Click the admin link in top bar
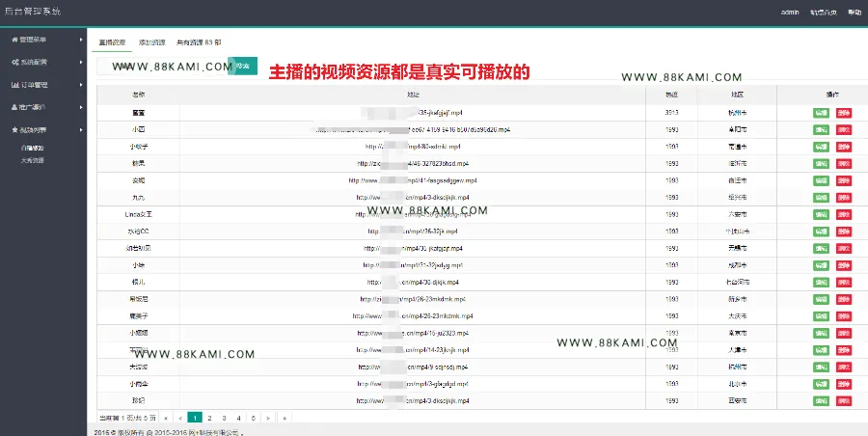Image resolution: width=868 pixels, height=436 pixels. click(790, 13)
